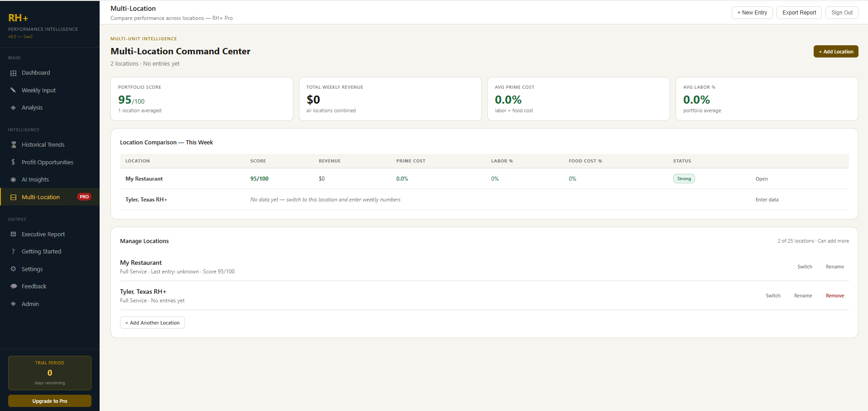Click the Portfolio Score card
Screen dimensions: 868x411
coord(202,99)
